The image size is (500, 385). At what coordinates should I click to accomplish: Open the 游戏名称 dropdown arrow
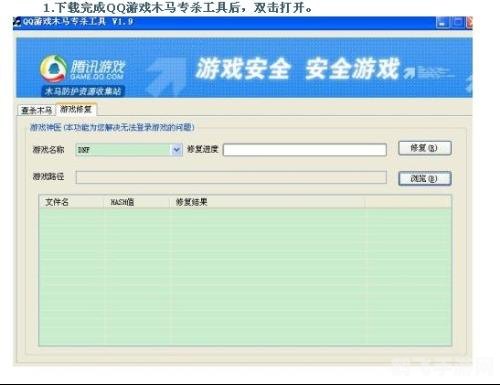176,150
